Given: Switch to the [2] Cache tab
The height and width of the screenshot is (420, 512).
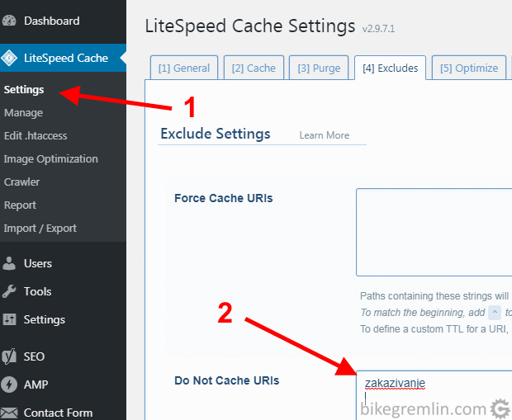Looking at the screenshot, I should point(254,68).
